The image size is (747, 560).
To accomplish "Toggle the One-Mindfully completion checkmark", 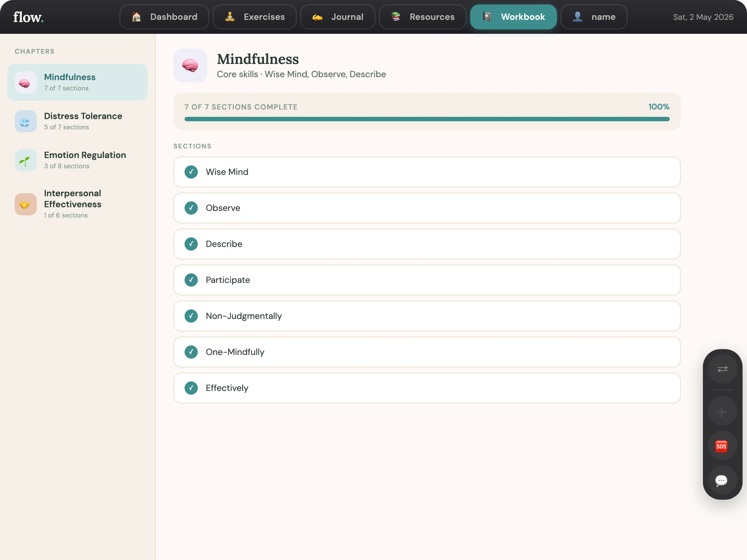I will coord(191,352).
